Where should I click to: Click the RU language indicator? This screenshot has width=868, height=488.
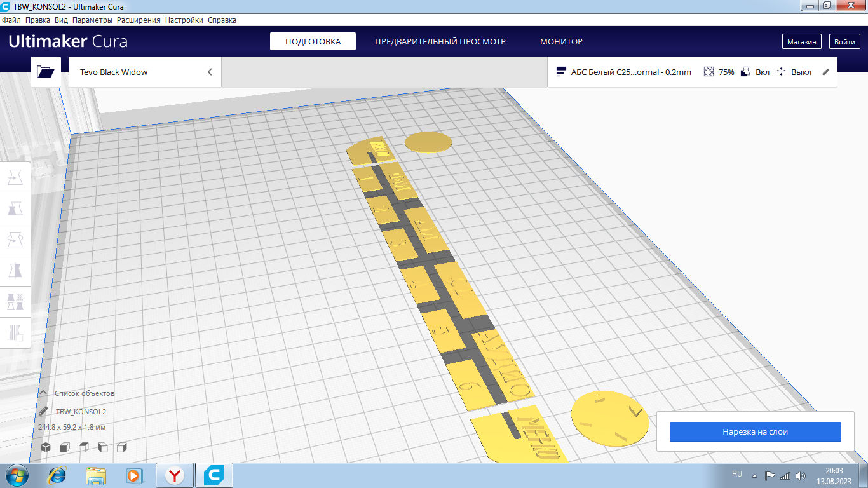(737, 474)
